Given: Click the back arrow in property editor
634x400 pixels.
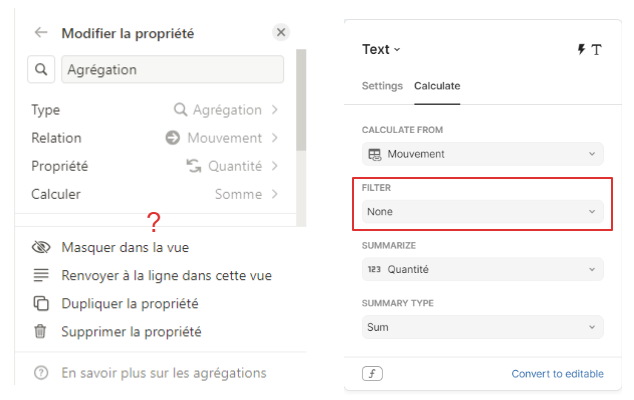Looking at the screenshot, I should [41, 33].
